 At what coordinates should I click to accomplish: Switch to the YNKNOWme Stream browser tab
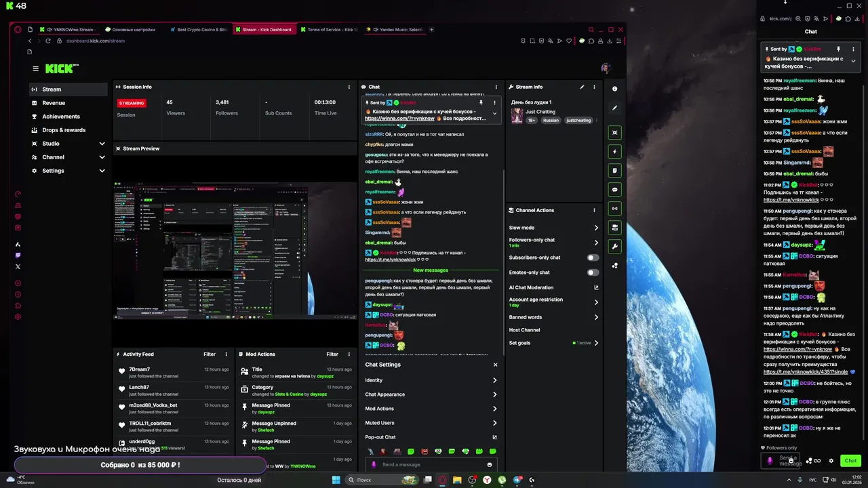click(68, 30)
